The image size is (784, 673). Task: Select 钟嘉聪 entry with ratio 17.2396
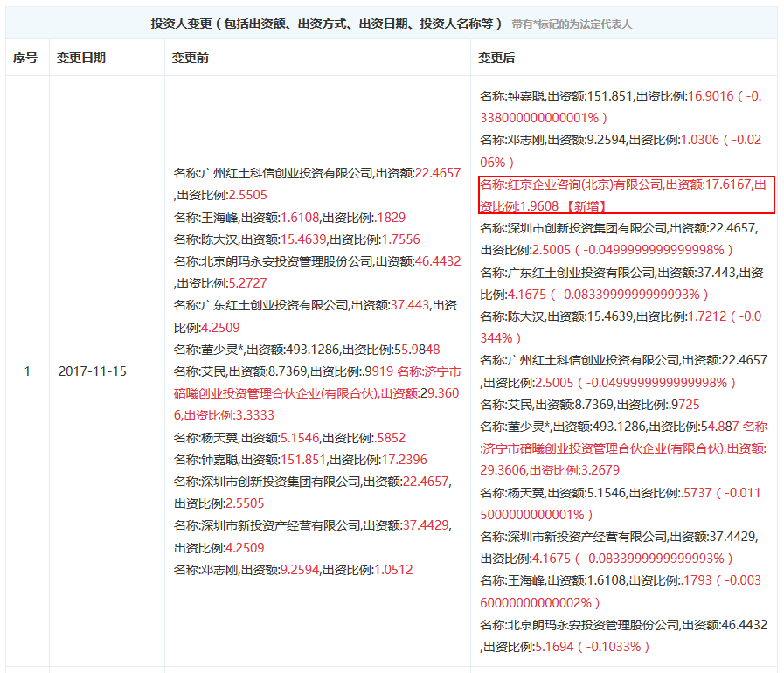point(300,460)
